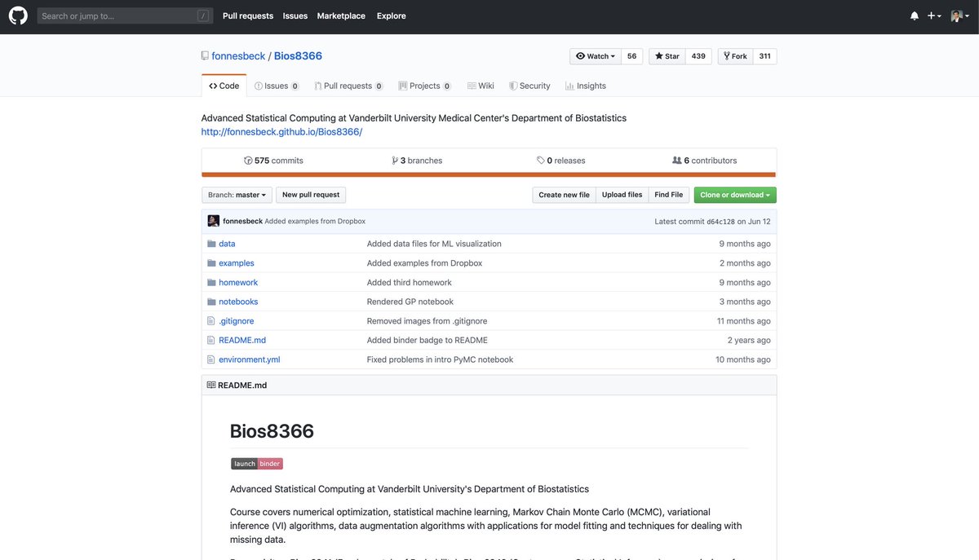Switch to the Insights tab

point(586,86)
